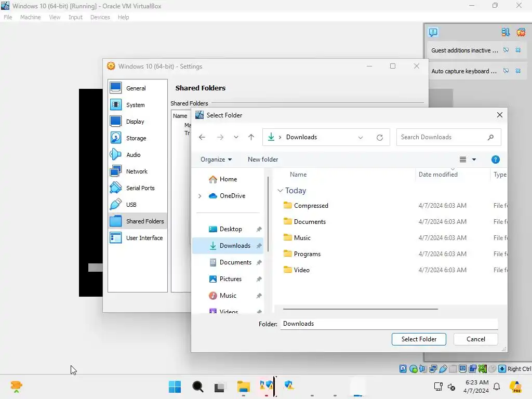Open the Network settings category
Image resolution: width=532 pixels, height=399 pixels.
137,171
